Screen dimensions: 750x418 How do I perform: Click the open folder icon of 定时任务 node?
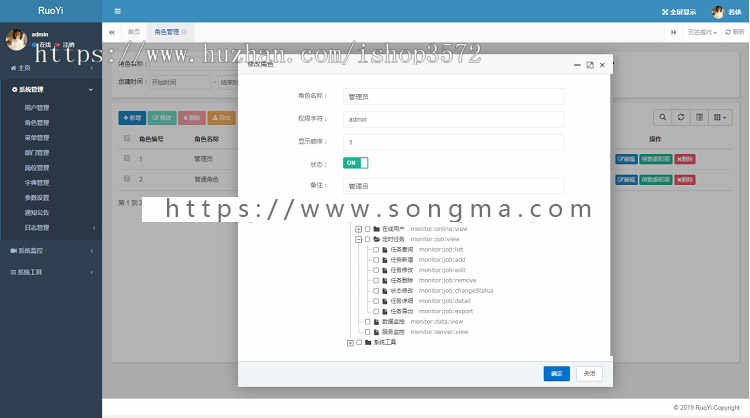pyautogui.click(x=376, y=239)
